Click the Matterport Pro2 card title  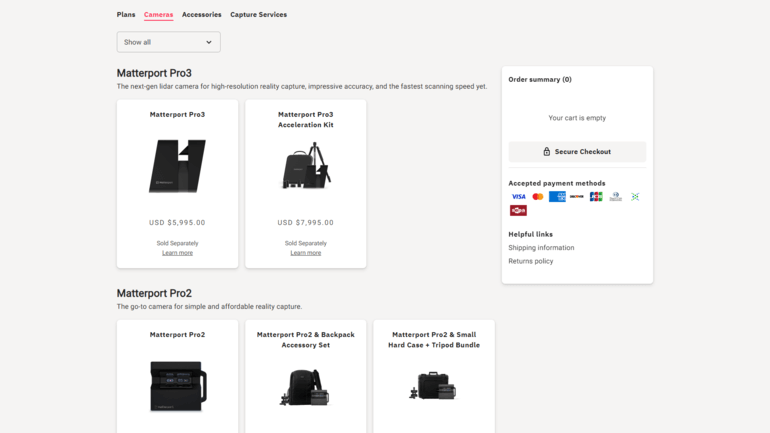(177, 335)
